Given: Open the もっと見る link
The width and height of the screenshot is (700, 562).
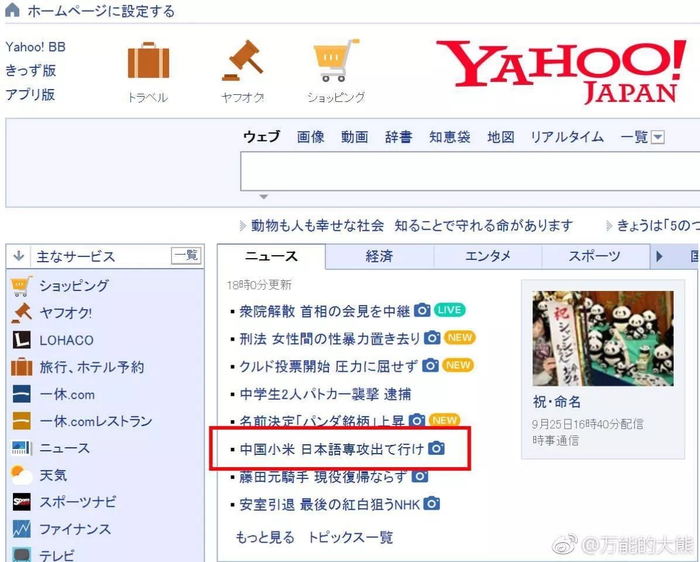Looking at the screenshot, I should point(265,537).
